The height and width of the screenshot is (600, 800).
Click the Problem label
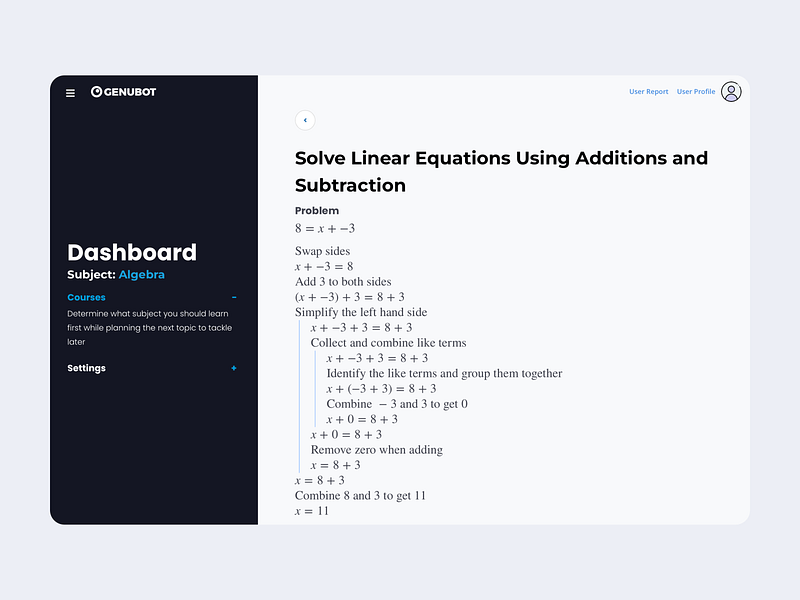[x=317, y=211]
